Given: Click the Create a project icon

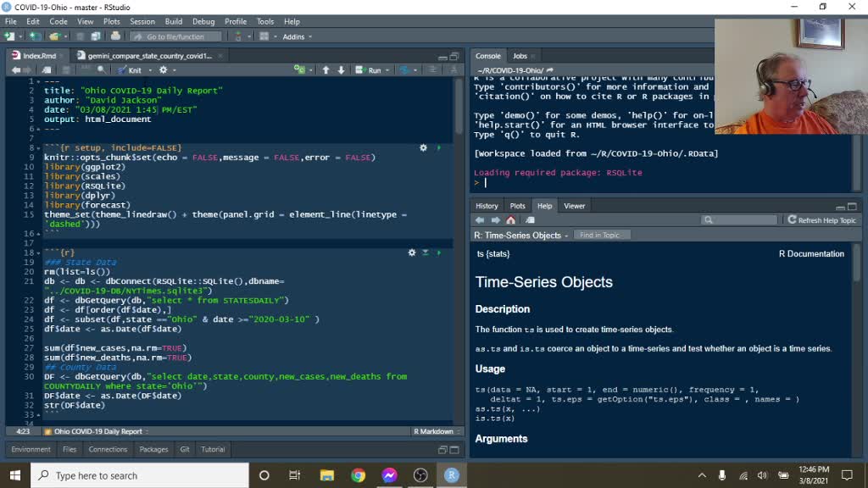Looking at the screenshot, I should (x=35, y=36).
